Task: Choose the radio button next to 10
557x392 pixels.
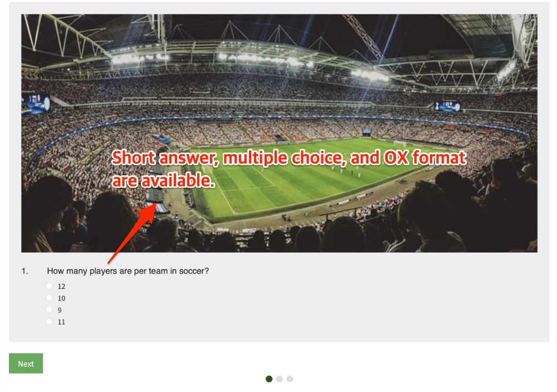Action: pos(49,298)
